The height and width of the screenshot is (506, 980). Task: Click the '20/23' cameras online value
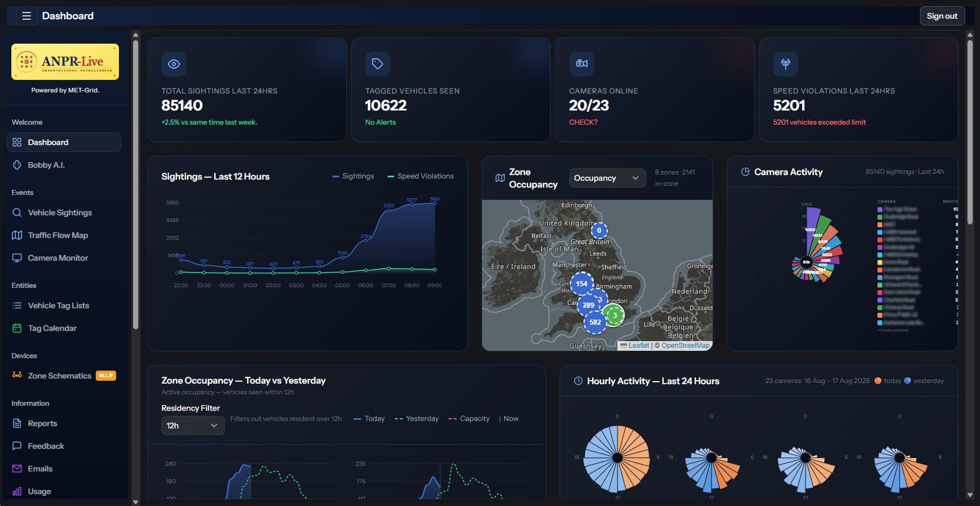589,105
